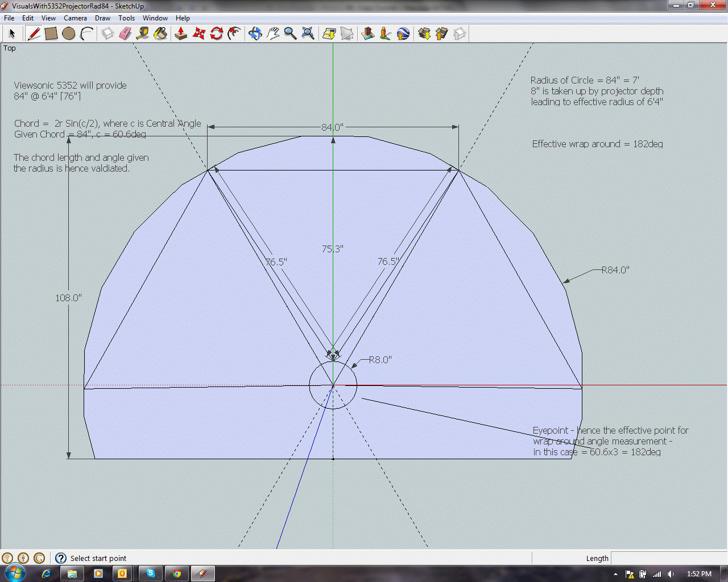Open the Tools menu
Image resolution: width=728 pixels, height=582 pixels.
click(127, 18)
